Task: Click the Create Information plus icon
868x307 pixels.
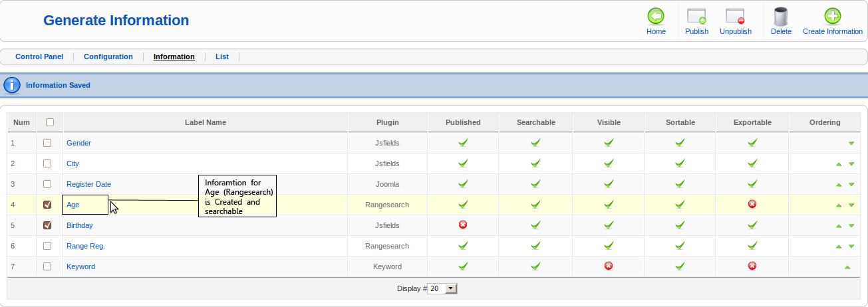Action: [x=832, y=17]
